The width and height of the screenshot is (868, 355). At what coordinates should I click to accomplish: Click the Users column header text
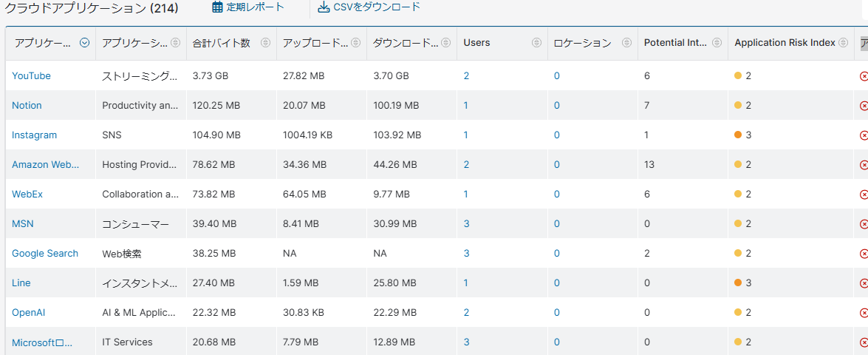click(x=476, y=43)
